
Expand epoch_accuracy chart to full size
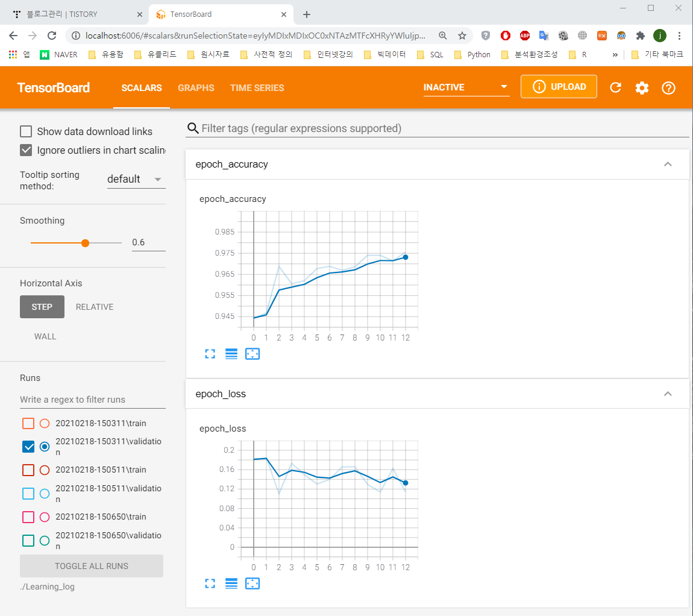pos(210,354)
